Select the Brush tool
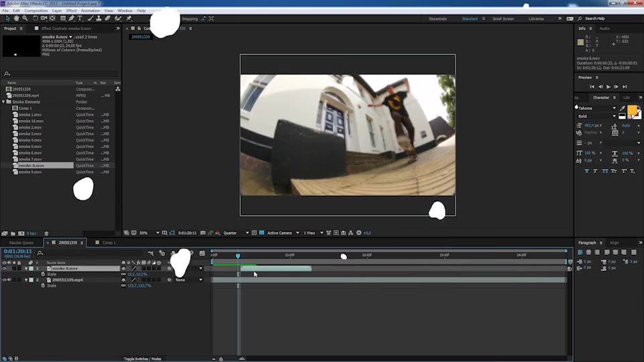The image size is (644, 362). pyautogui.click(x=91, y=19)
